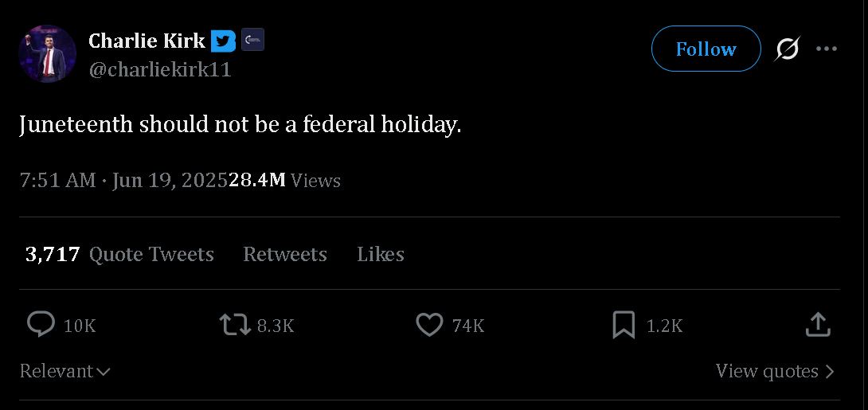Retweet using the arrows icon
The image size is (868, 410).
pos(235,325)
